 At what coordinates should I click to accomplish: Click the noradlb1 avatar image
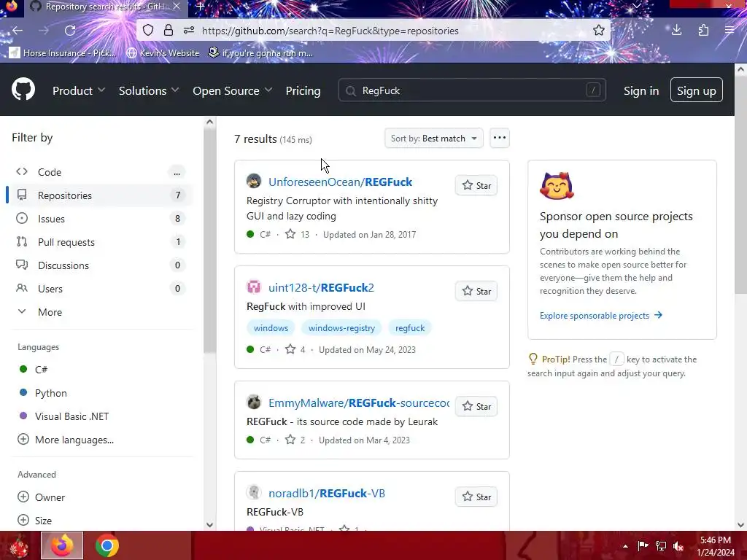click(253, 492)
